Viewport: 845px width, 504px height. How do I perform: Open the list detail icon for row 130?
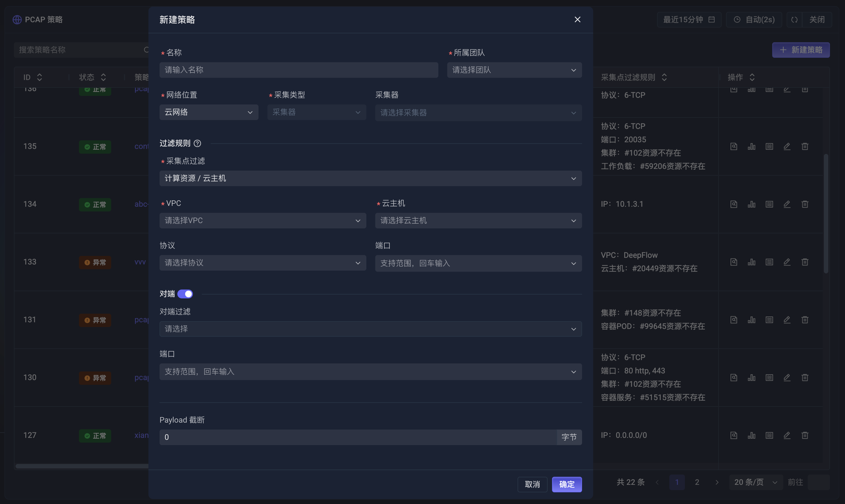[x=769, y=377]
